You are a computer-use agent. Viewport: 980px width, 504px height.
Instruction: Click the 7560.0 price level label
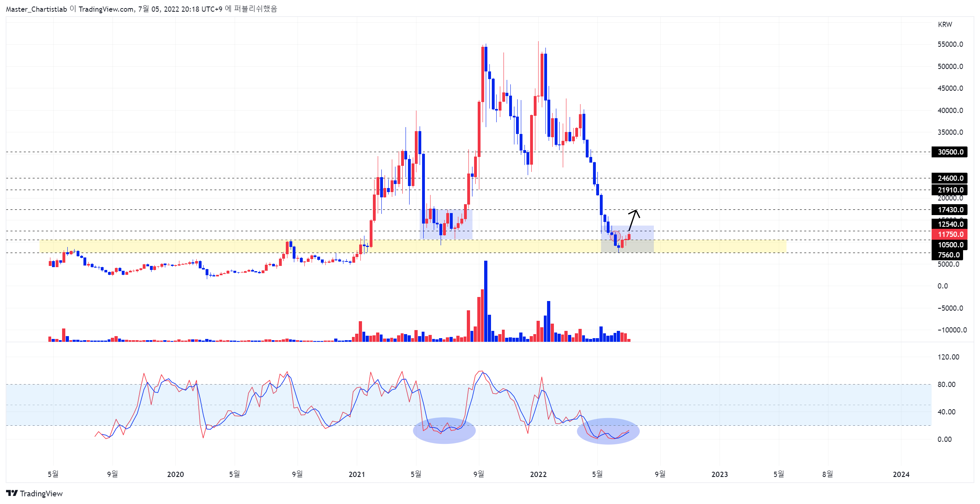click(x=947, y=255)
